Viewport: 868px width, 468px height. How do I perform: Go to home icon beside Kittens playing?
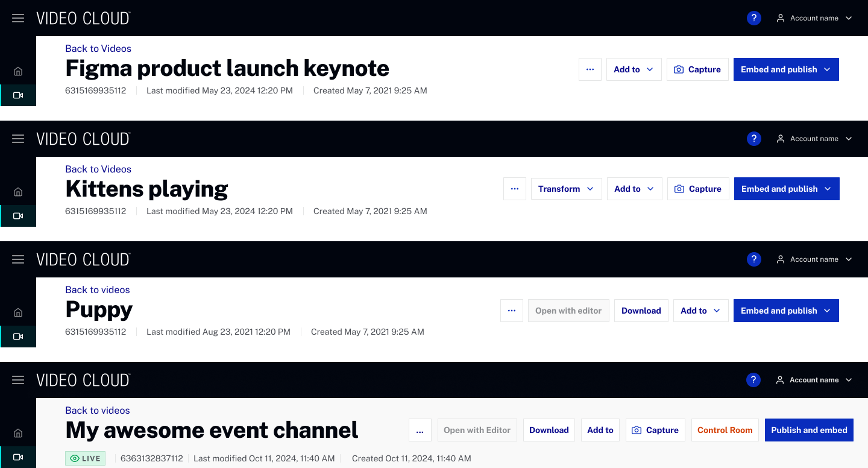(x=18, y=192)
